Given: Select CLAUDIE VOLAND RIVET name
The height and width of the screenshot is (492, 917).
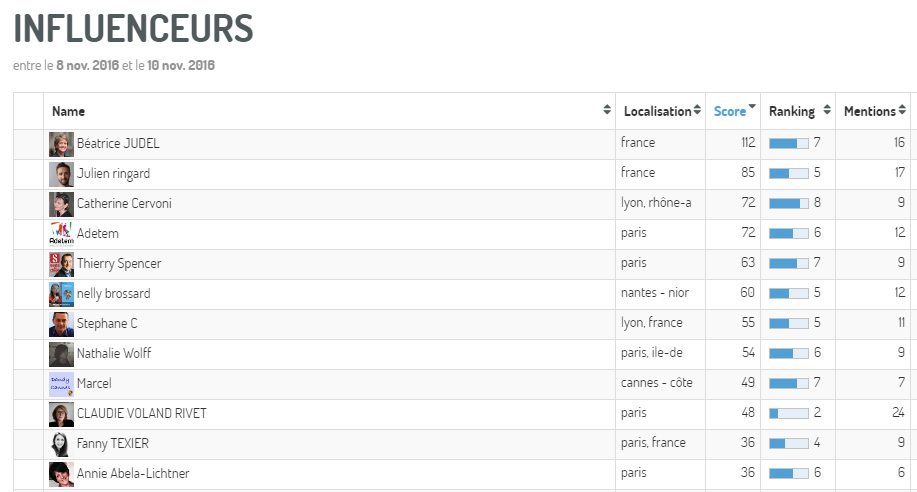Looking at the screenshot, I should [142, 414].
